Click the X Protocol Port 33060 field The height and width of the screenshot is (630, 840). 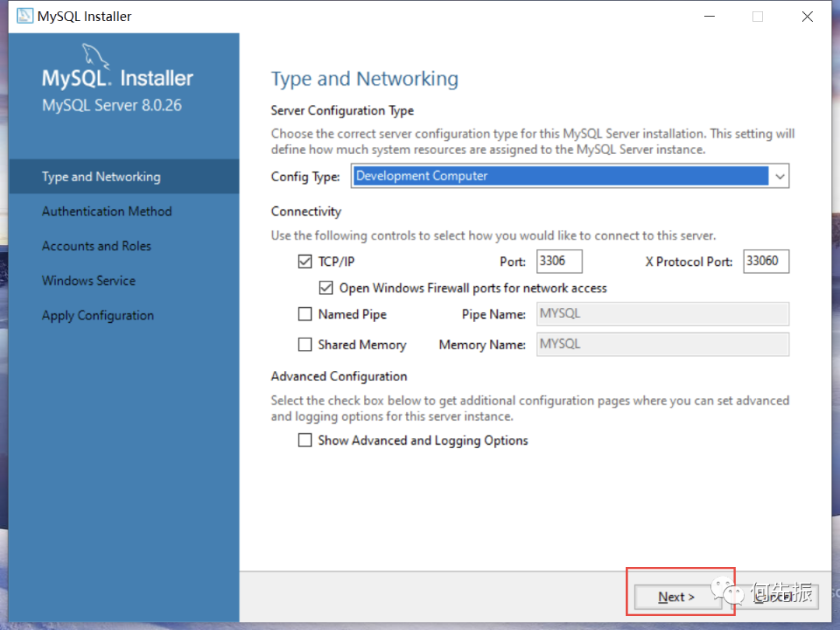[766, 261]
